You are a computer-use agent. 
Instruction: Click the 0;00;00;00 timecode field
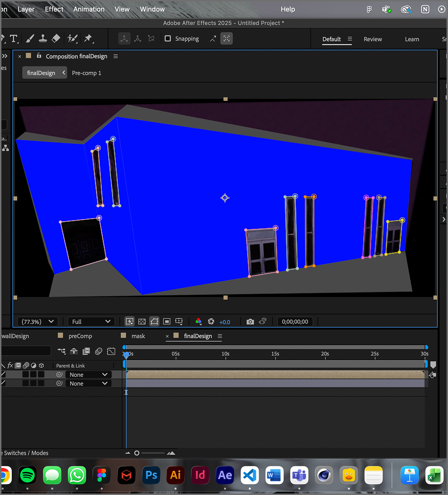pyautogui.click(x=295, y=321)
